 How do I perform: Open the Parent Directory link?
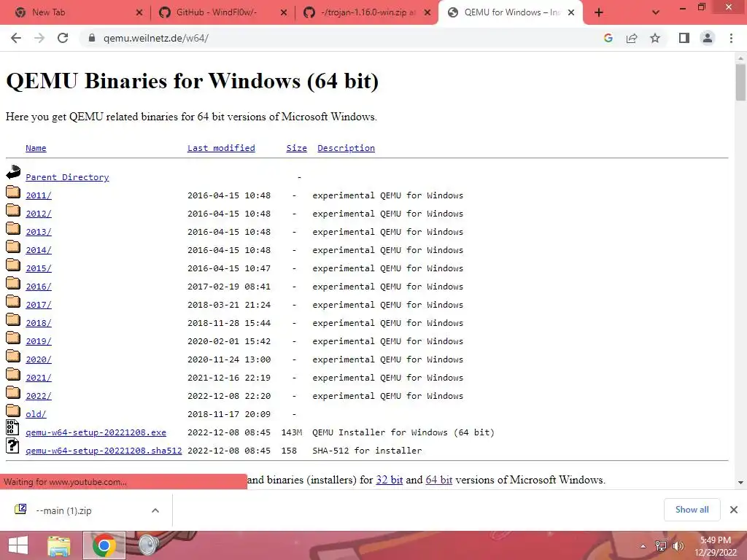click(x=67, y=177)
